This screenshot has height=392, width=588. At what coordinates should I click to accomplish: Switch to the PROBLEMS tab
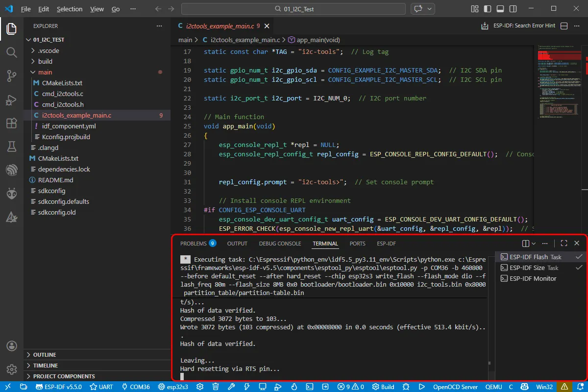click(x=194, y=244)
